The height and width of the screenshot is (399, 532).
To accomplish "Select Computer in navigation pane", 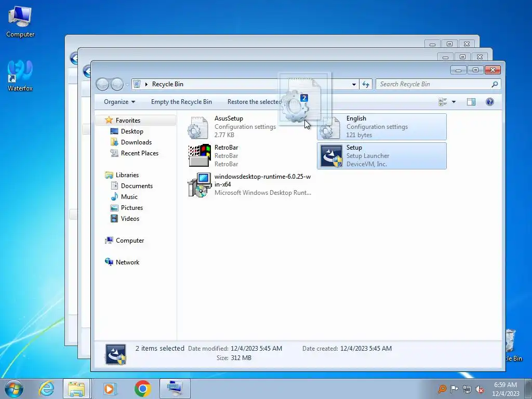I will tap(129, 241).
